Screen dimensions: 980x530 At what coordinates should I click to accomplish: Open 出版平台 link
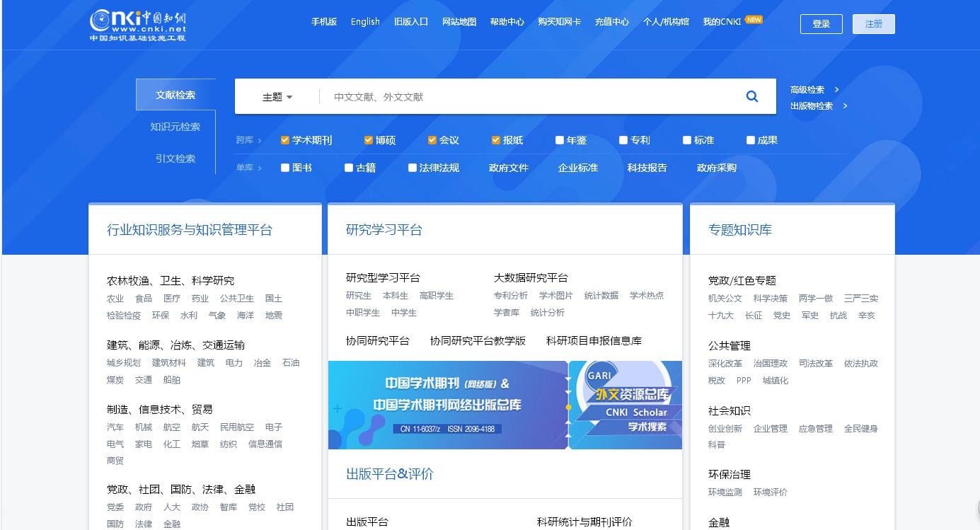[367, 522]
